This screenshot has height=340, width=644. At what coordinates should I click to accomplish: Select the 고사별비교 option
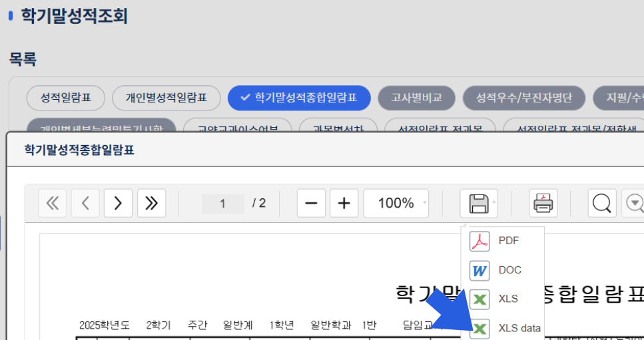click(x=416, y=98)
